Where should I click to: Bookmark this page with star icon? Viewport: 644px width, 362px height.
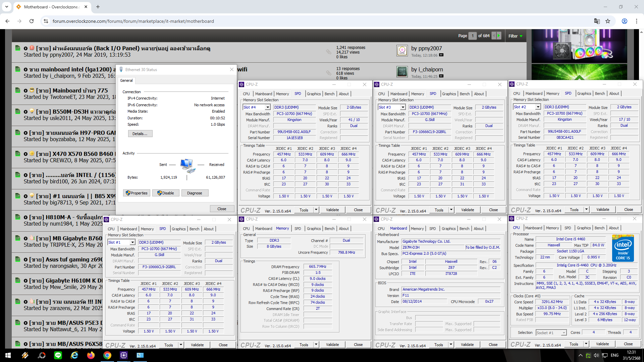pos(608,21)
